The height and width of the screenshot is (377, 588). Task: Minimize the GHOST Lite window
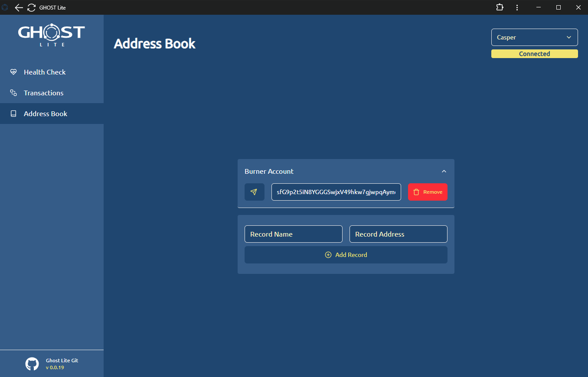[539, 7]
